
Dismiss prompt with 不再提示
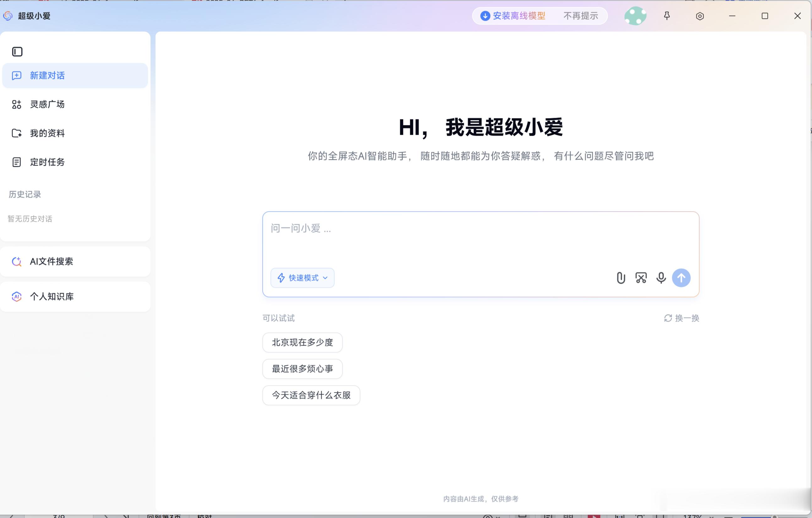coord(581,16)
